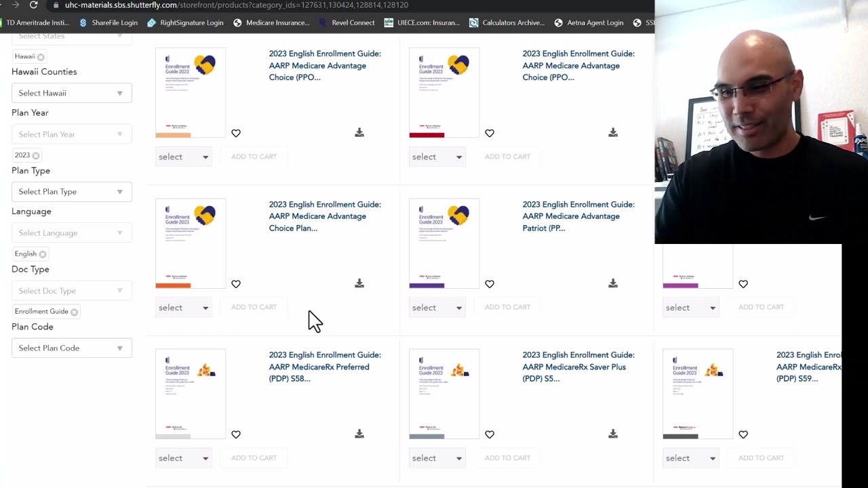Open quantity select for MedicareRx Preferred guide
Screen dimensions: 868x488
coord(183,458)
